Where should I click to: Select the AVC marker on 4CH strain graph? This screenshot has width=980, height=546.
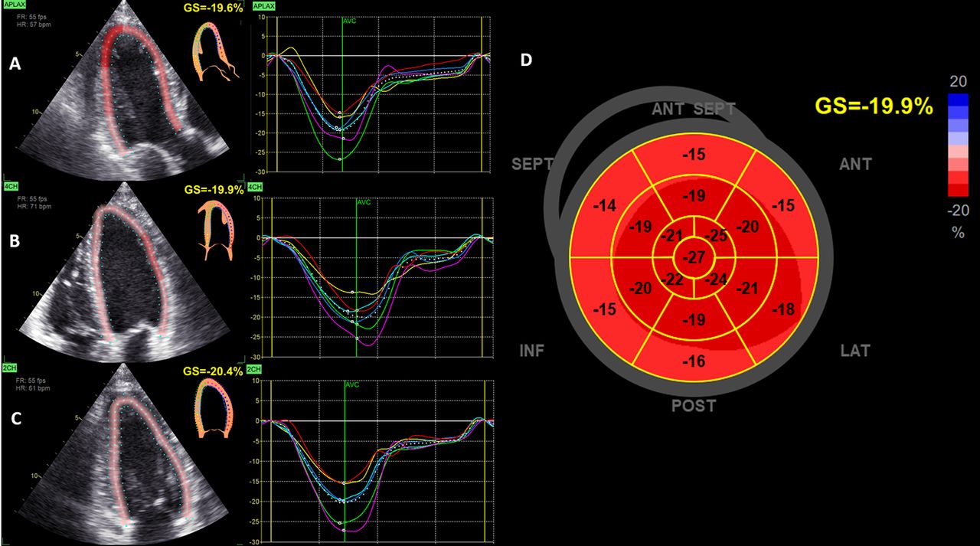click(364, 203)
